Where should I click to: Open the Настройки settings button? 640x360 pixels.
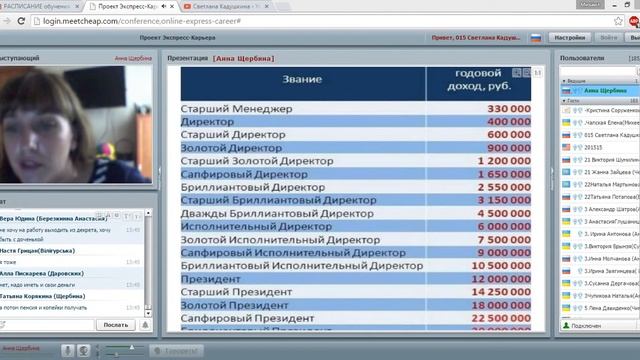[x=569, y=38]
